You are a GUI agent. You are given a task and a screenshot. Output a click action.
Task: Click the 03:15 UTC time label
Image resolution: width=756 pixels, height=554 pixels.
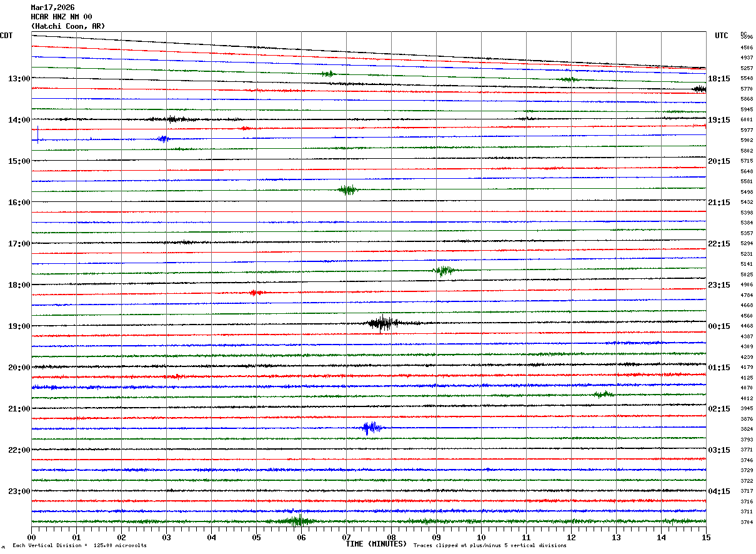(719, 450)
